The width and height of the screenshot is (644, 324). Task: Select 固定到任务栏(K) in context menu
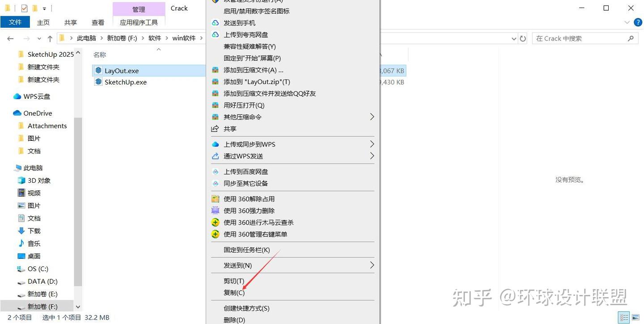(246, 249)
